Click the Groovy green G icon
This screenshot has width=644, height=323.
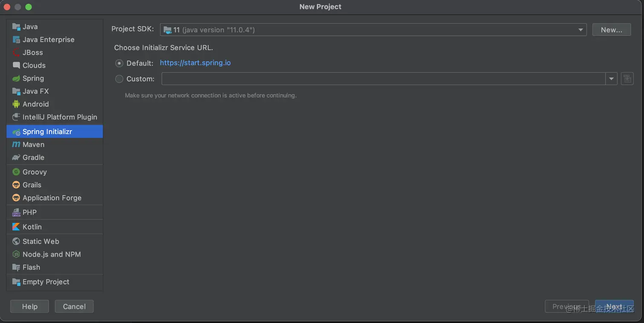tap(16, 172)
